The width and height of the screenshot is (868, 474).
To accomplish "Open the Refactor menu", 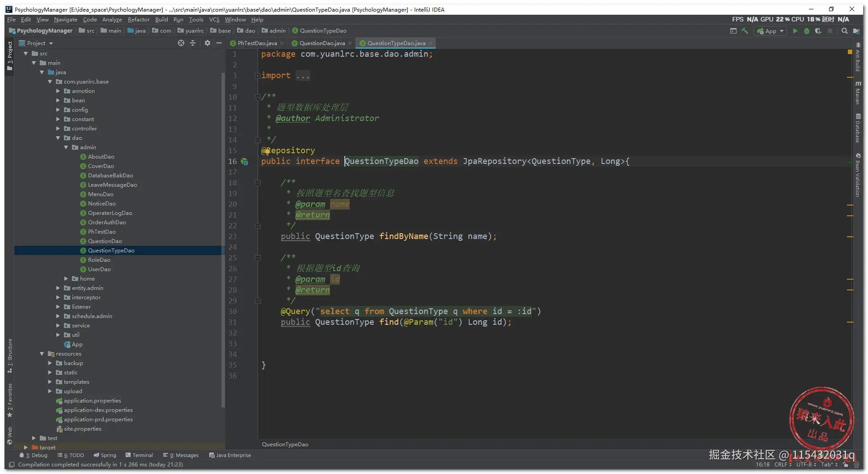I will tap(139, 19).
